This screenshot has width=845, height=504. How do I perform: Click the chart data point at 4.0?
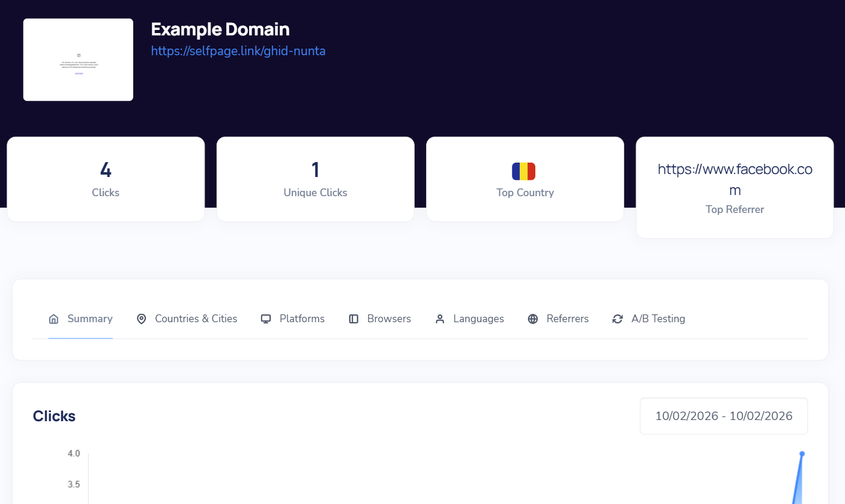802,454
